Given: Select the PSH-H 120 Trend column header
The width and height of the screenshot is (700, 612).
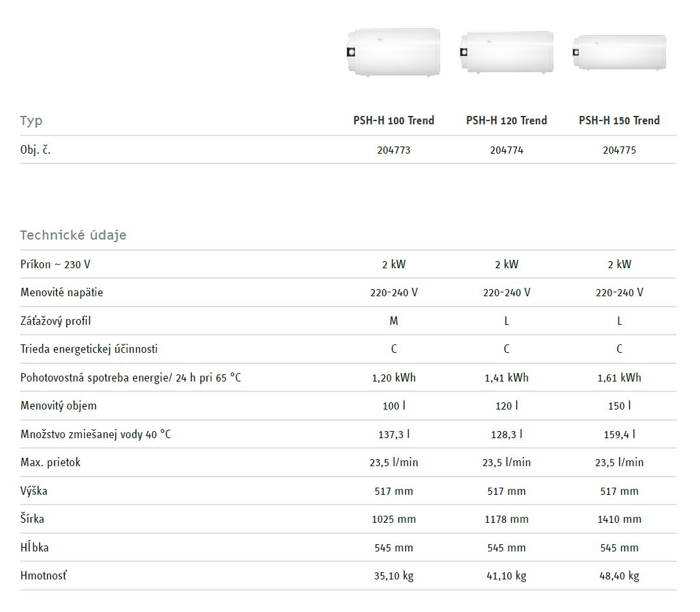Looking at the screenshot, I should 507,120.
